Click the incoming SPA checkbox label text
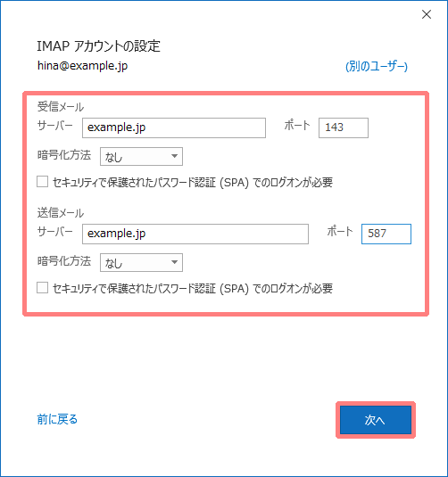This screenshot has width=448, height=477. coord(193,182)
